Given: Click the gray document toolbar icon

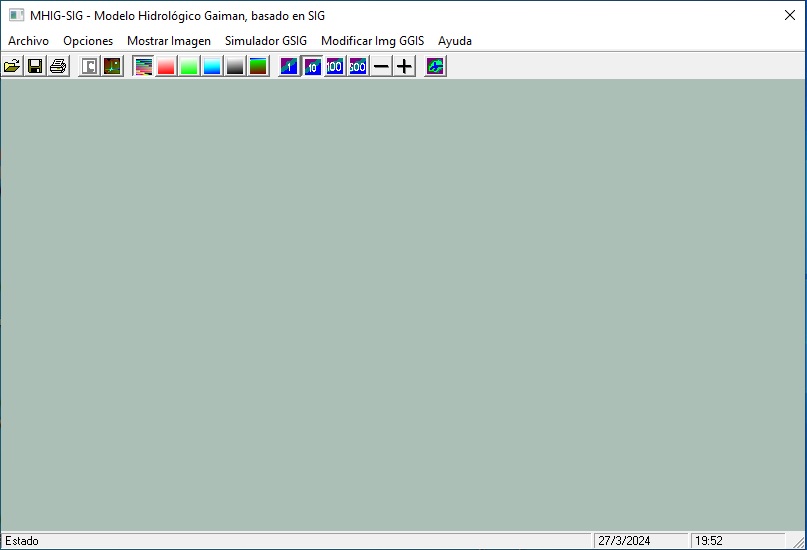Looking at the screenshot, I should [89, 66].
